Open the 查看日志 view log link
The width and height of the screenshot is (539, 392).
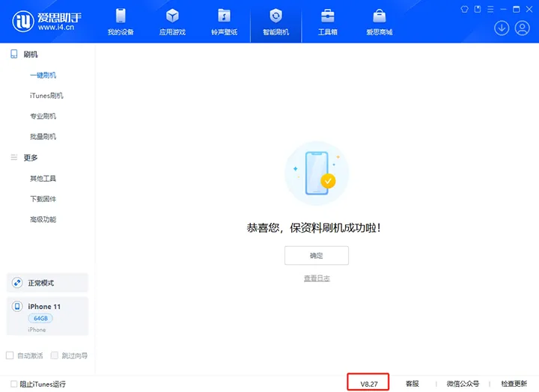pos(316,278)
